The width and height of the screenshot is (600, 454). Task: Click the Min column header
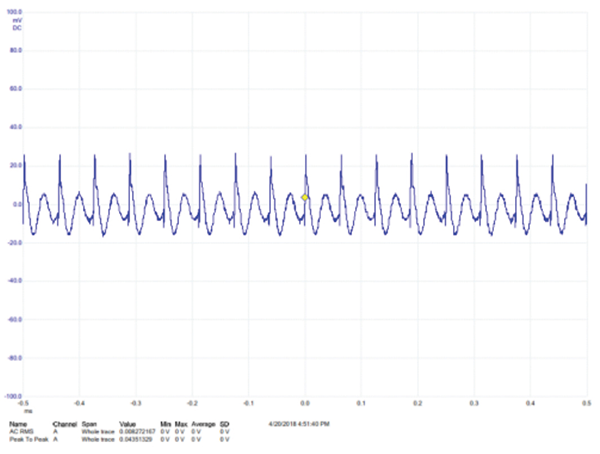click(165, 424)
